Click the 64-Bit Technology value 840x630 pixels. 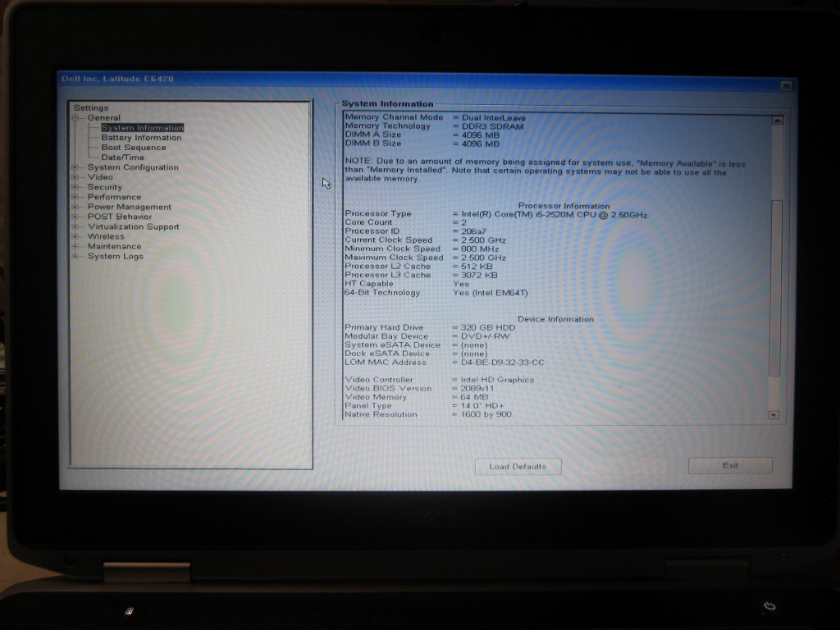(x=491, y=293)
